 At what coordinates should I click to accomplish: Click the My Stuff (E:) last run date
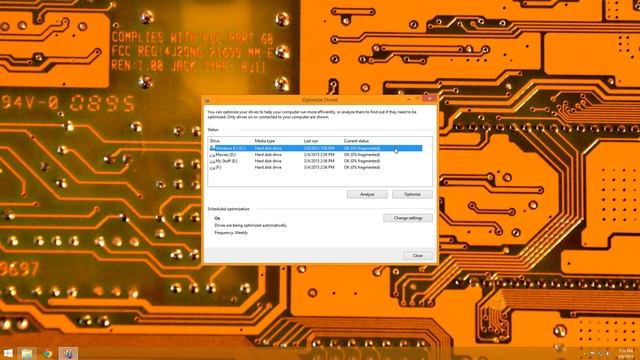pyautogui.click(x=319, y=161)
